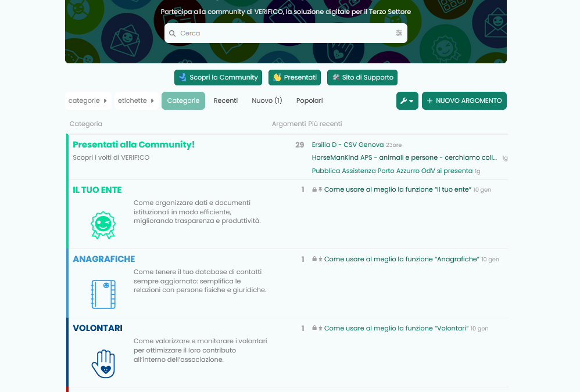
Task: Click the 23ore timestamp
Action: (x=393, y=145)
